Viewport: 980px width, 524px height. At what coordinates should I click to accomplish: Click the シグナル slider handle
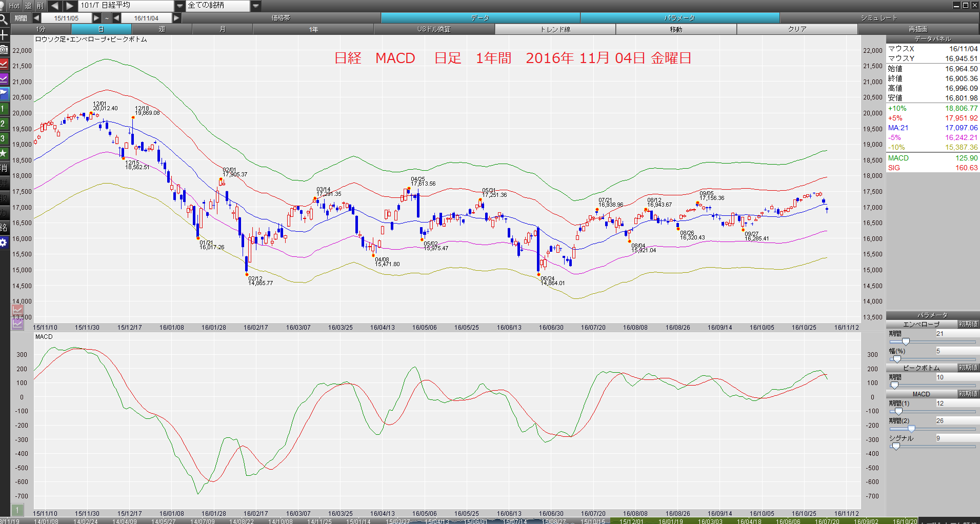coord(896,447)
